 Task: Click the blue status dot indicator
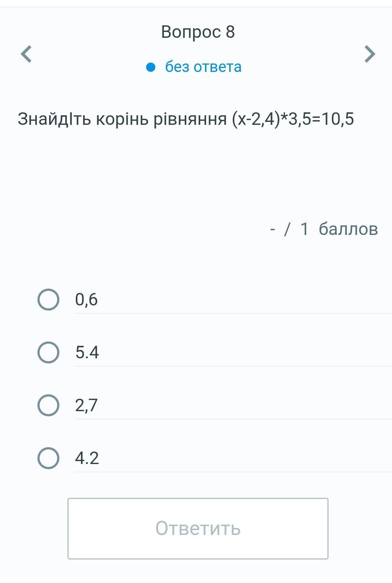click(151, 67)
